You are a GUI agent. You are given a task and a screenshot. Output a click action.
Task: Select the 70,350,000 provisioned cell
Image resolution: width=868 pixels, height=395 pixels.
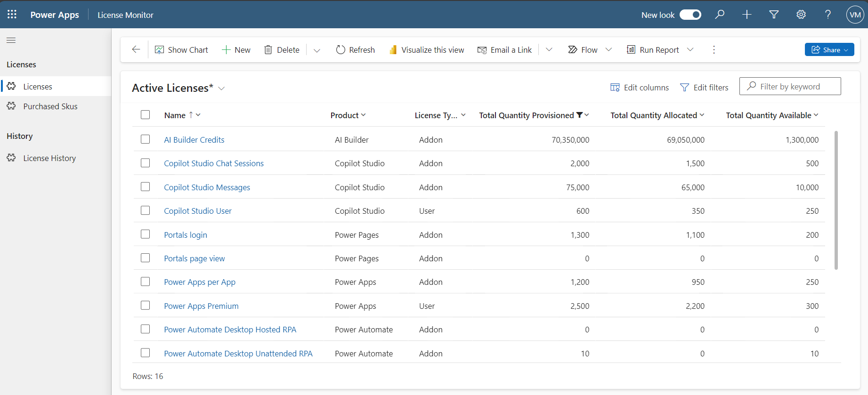pyautogui.click(x=570, y=140)
